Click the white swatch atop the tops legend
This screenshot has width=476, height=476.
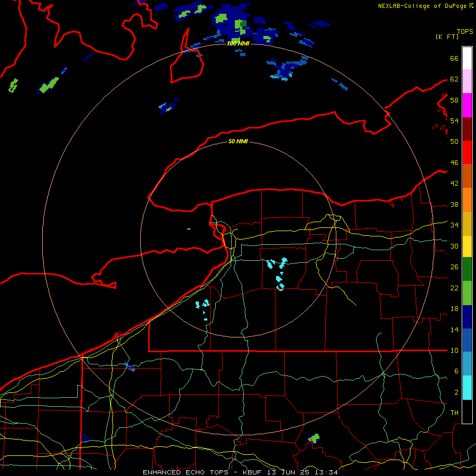pyautogui.click(x=467, y=58)
